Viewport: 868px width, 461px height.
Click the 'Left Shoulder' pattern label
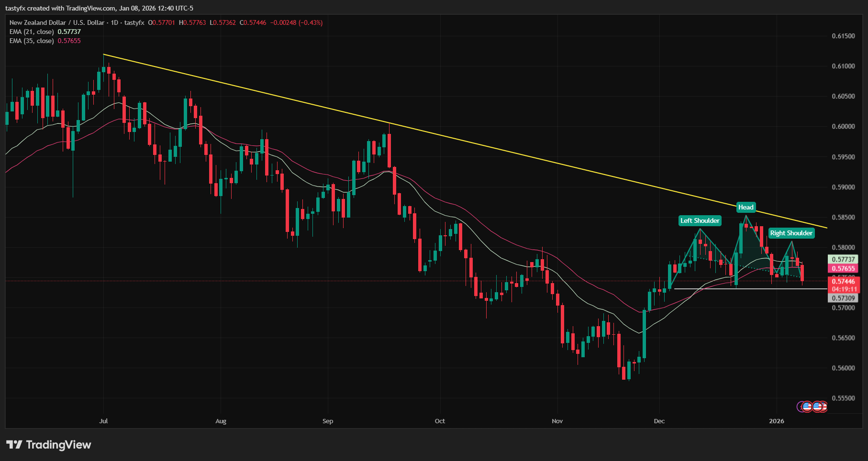[x=700, y=220]
